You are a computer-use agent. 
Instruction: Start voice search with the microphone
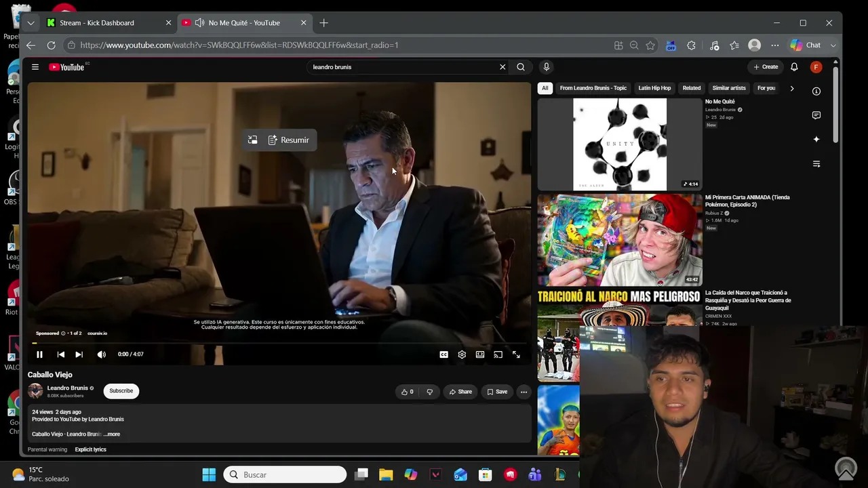[x=546, y=67]
